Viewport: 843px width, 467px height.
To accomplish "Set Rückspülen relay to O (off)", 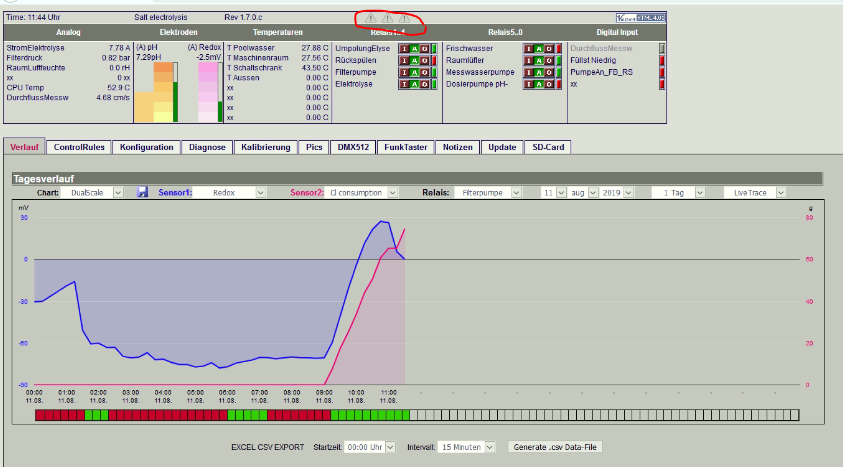I will click(x=425, y=60).
